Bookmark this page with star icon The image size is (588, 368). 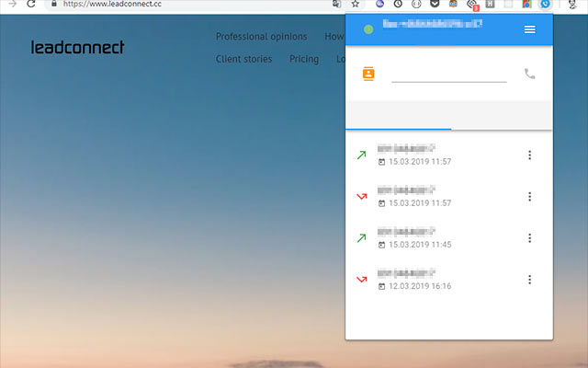[x=356, y=4]
